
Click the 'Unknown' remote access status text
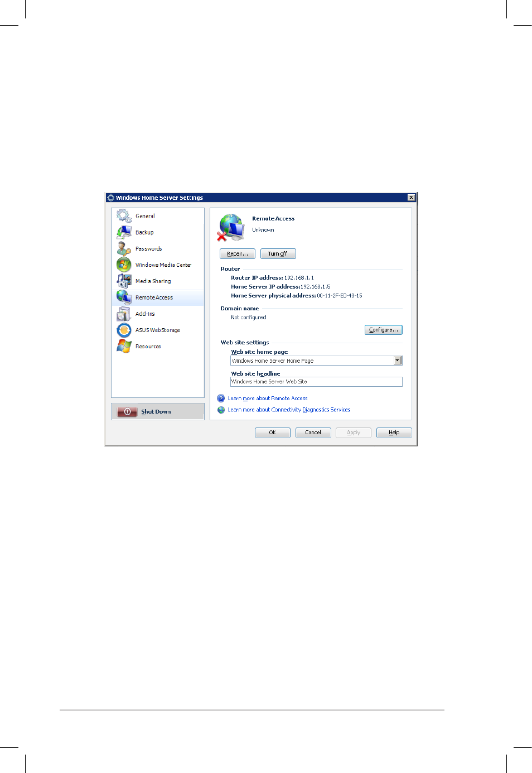[x=263, y=229]
